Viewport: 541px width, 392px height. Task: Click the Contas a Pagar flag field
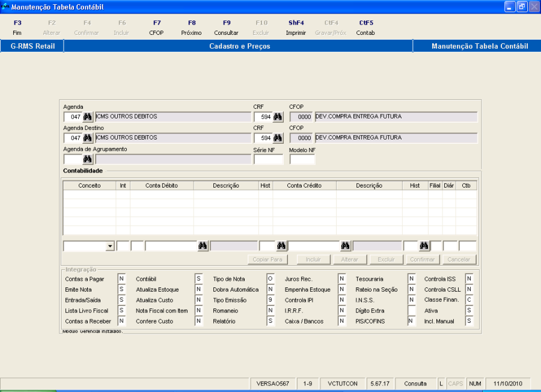(x=121, y=278)
